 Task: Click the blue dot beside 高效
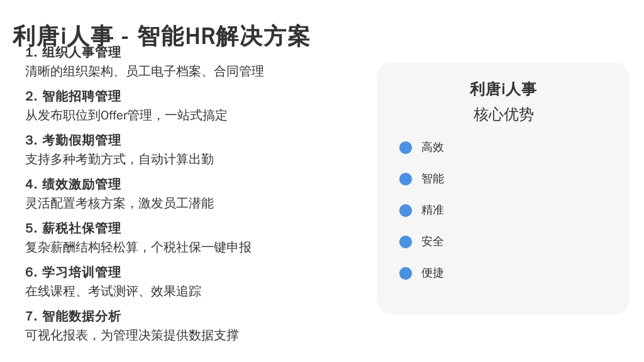[x=406, y=148]
